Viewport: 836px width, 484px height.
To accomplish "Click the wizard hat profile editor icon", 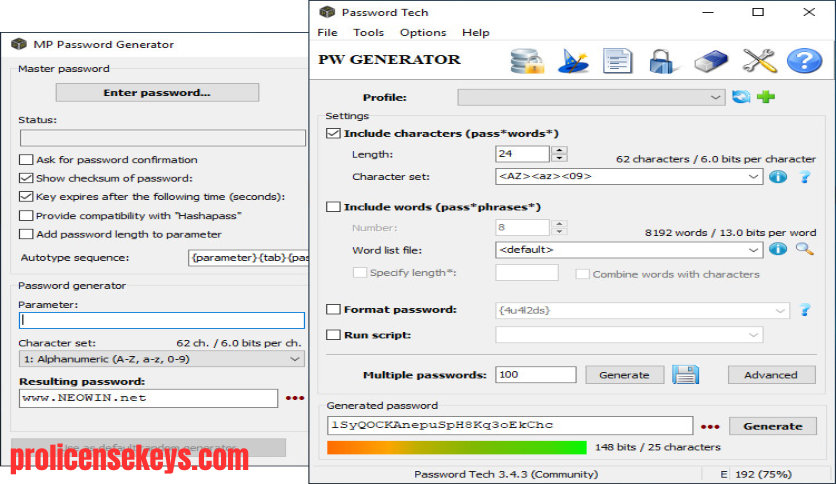I will click(x=573, y=61).
